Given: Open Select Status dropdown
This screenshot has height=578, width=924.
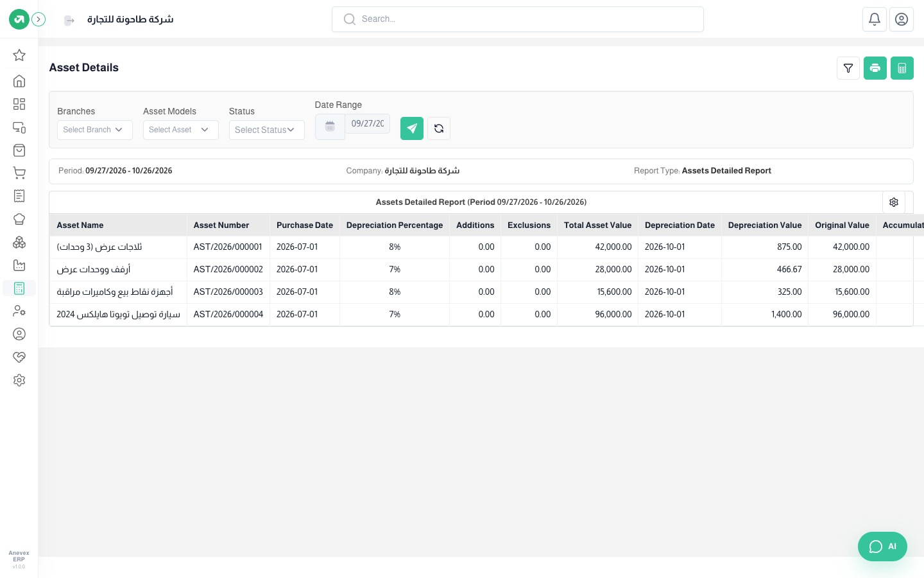Looking at the screenshot, I should pyautogui.click(x=267, y=130).
